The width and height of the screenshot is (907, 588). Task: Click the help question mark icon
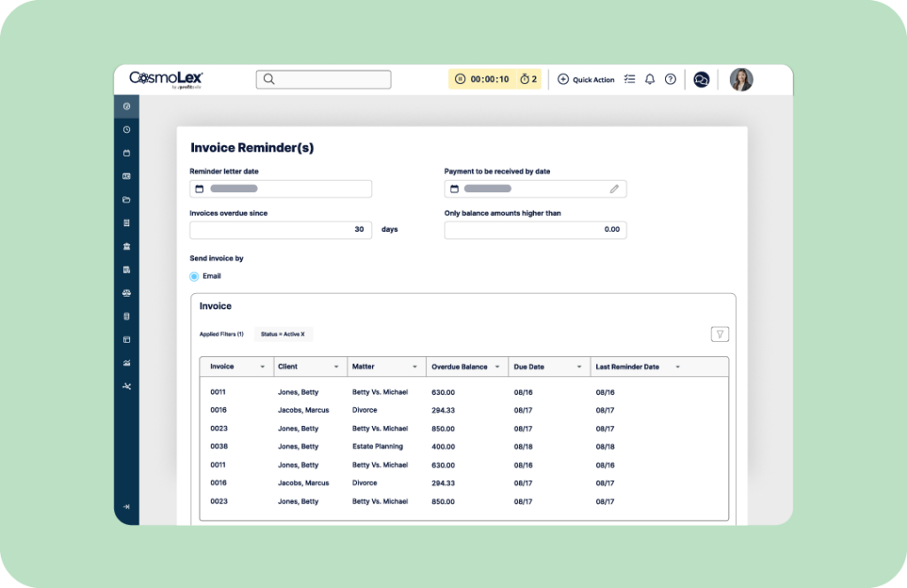coord(671,80)
